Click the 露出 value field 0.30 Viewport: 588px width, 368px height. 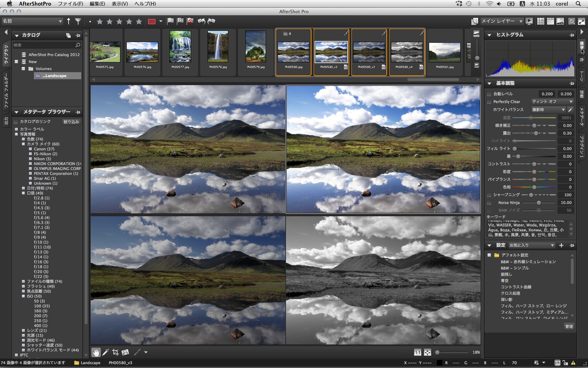566,133
